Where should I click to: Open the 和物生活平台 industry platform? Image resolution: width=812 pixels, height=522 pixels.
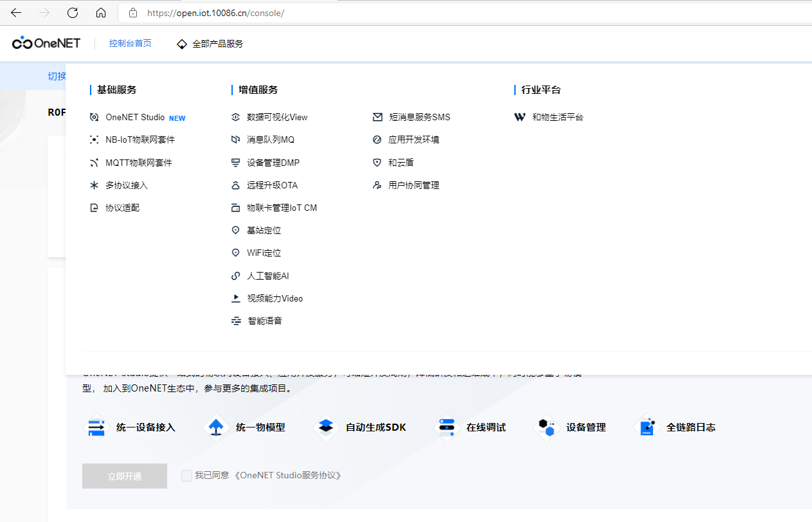tap(557, 117)
